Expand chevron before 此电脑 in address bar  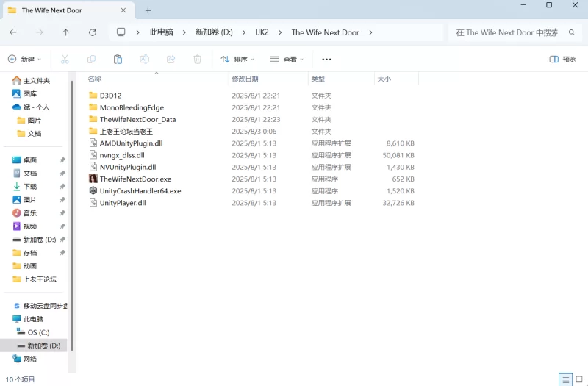137,32
